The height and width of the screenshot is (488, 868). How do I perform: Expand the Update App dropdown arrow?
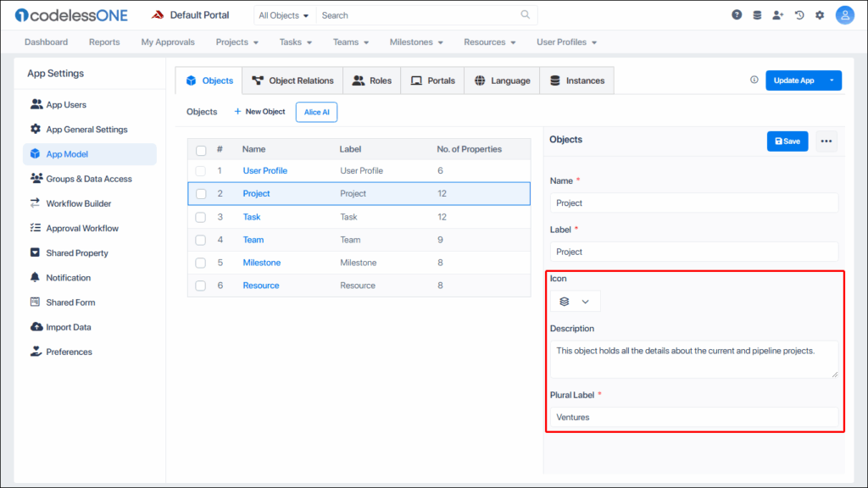(832, 80)
